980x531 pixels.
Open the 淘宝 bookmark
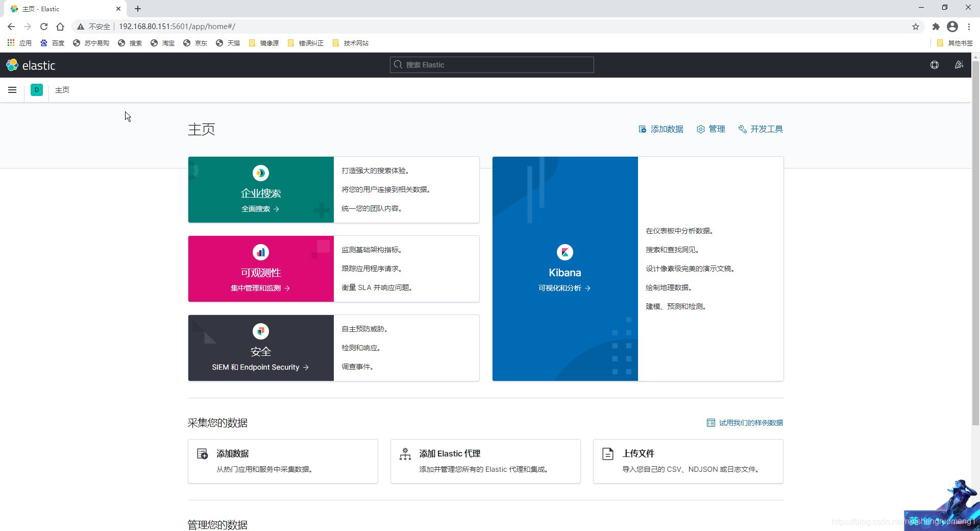point(162,43)
